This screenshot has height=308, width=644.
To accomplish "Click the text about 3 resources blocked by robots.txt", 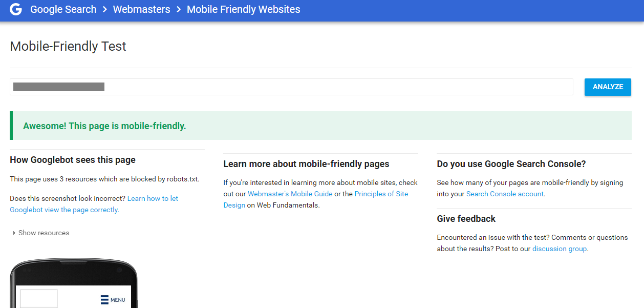I will click(x=104, y=179).
